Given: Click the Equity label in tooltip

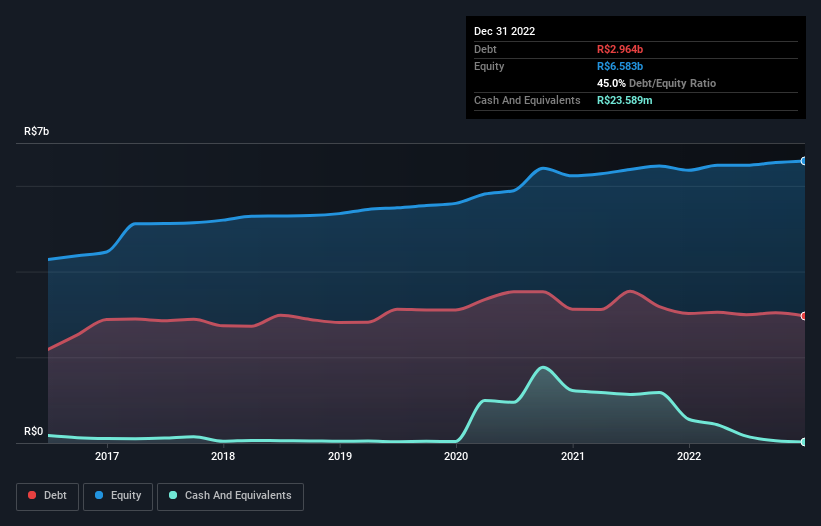Looking at the screenshot, I should coord(489,66).
